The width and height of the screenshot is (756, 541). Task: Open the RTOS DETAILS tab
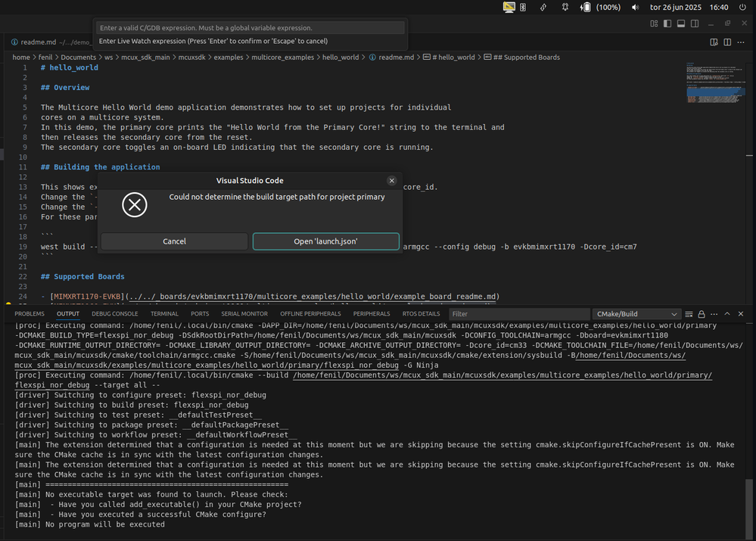422,314
